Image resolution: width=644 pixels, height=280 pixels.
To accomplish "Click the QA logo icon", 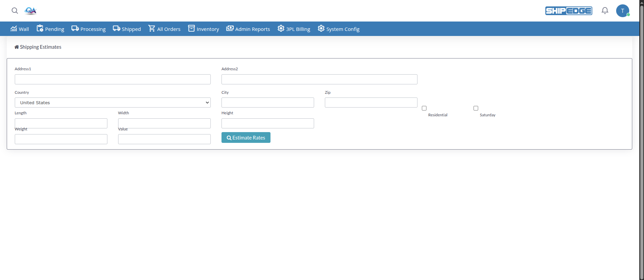I will point(31,11).
